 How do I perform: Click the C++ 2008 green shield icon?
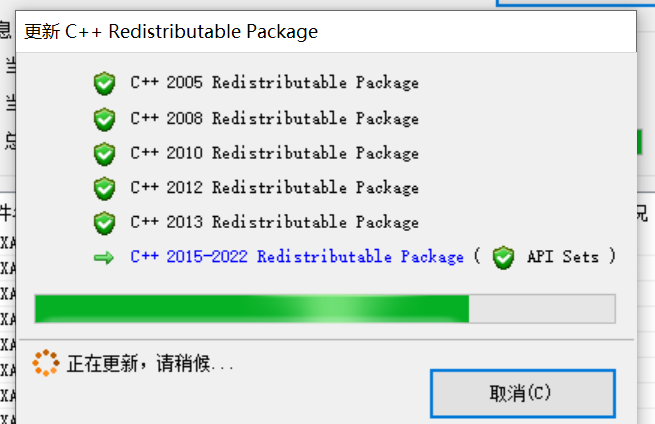click(x=104, y=119)
